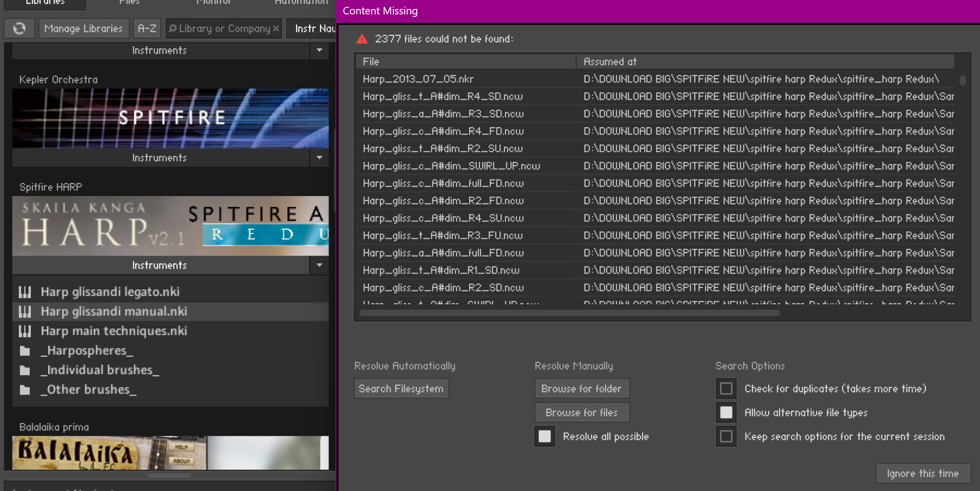The width and height of the screenshot is (980, 491).
Task: Collapse Instruments dropdown under Spitfire HARP banner
Action: point(320,265)
